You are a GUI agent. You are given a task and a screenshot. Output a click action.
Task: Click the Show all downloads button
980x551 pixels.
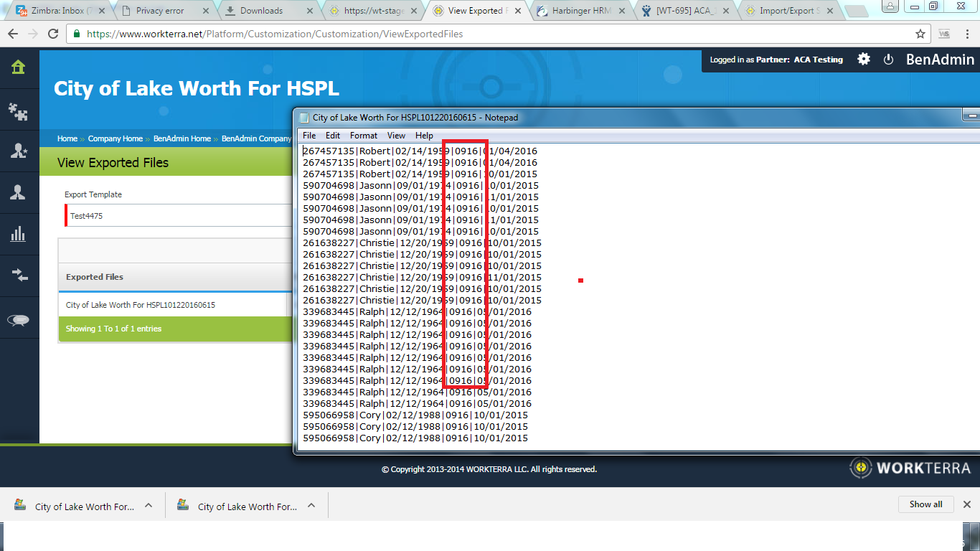[x=925, y=504]
